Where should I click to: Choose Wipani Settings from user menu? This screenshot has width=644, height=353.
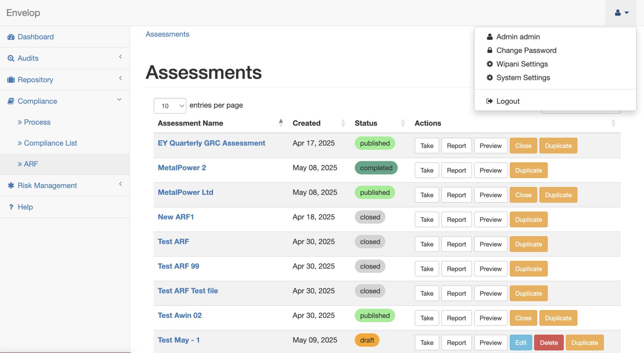(x=522, y=64)
